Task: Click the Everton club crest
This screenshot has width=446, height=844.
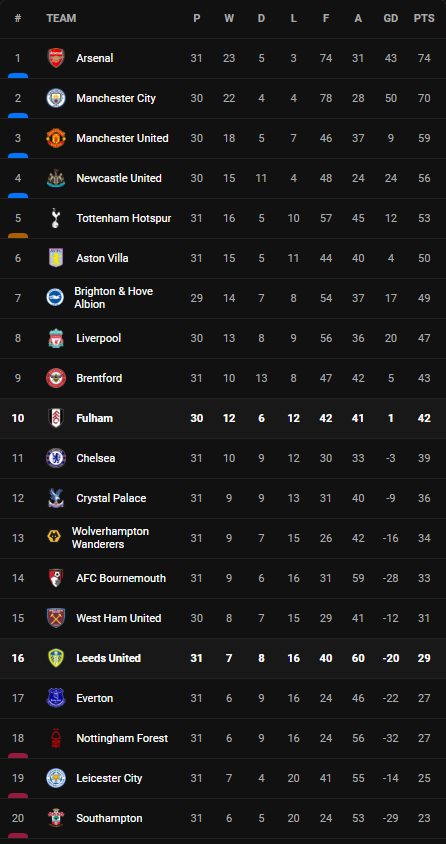Action: click(56, 698)
